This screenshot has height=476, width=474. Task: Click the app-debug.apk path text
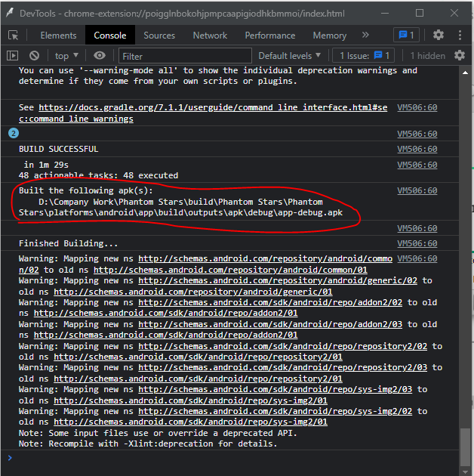180,207
